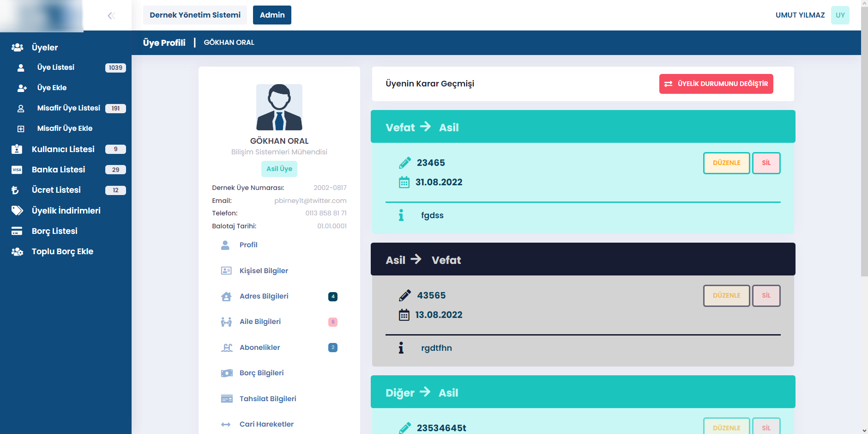Open Tahsilat Bilgileri section
This screenshot has width=868, height=434.
point(267,399)
